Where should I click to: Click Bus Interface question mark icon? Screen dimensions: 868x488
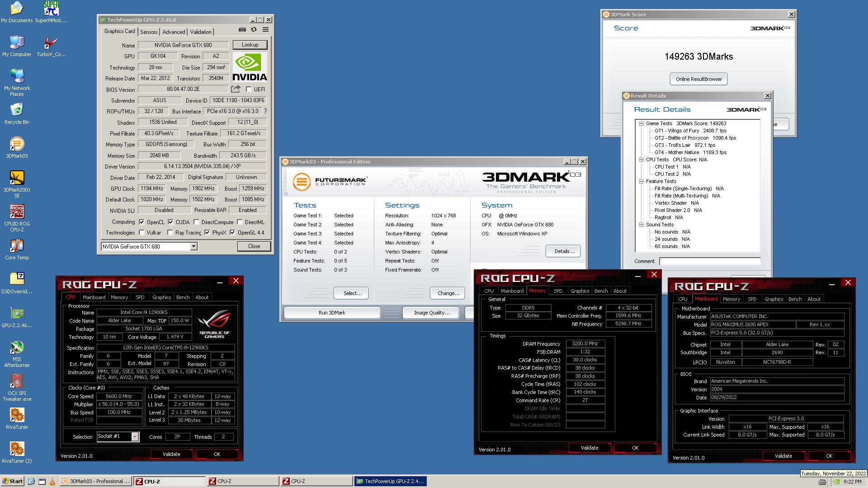pyautogui.click(x=265, y=111)
